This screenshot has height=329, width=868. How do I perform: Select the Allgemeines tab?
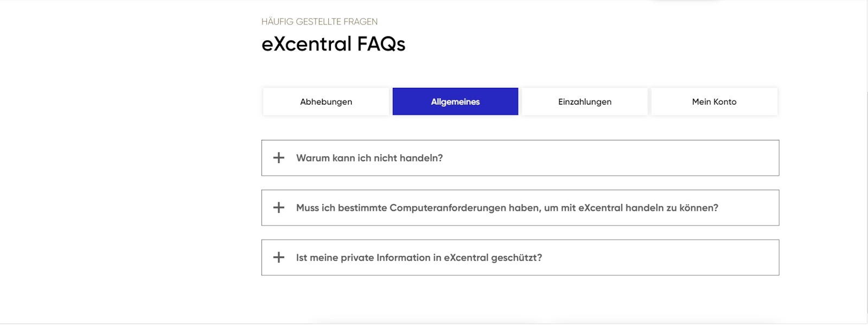pyautogui.click(x=455, y=102)
